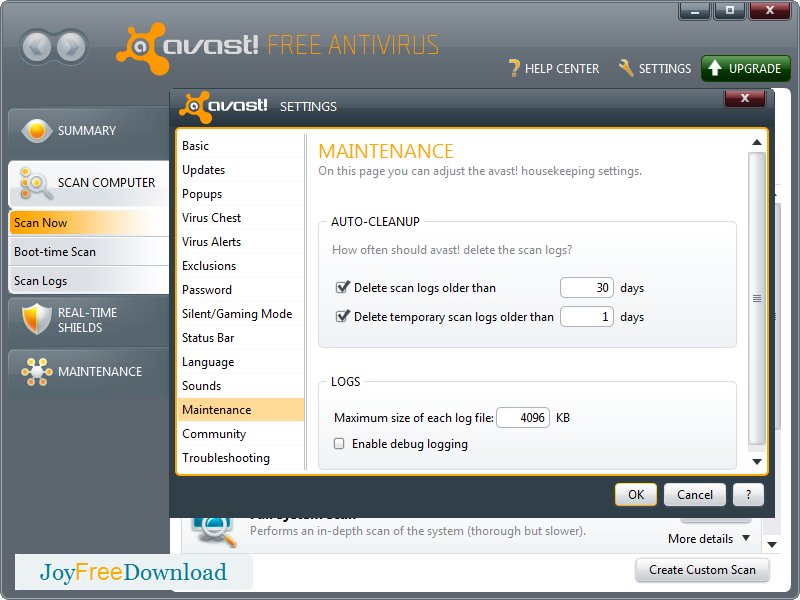
Task: Open Popups settings category
Action: [x=240, y=194]
